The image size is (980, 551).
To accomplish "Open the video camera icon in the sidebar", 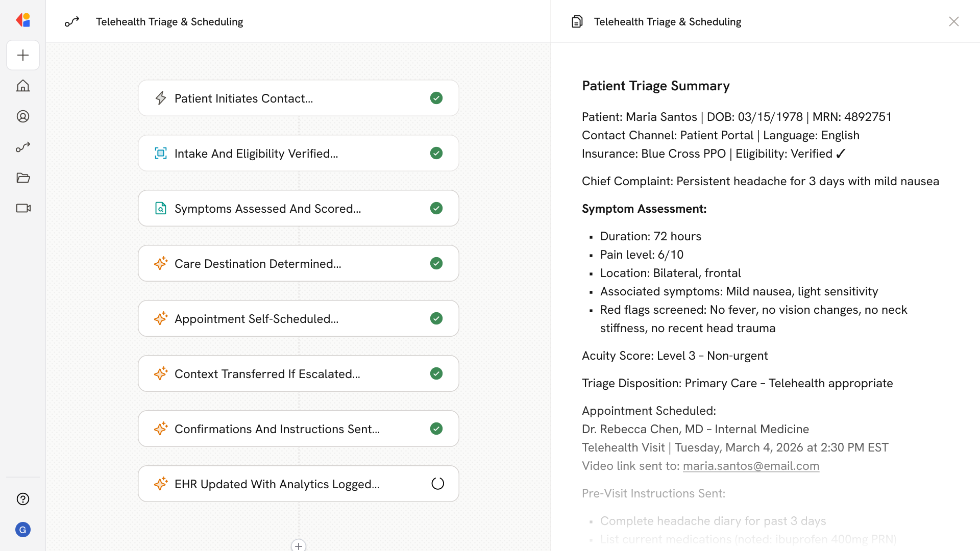I will [x=23, y=208].
